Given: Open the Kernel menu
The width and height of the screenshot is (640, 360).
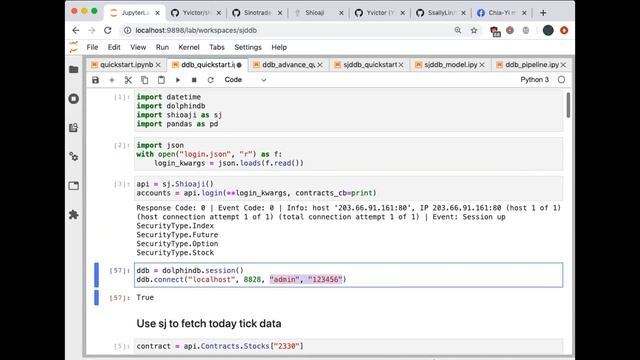Looking at the screenshot, I should tap(189, 47).
